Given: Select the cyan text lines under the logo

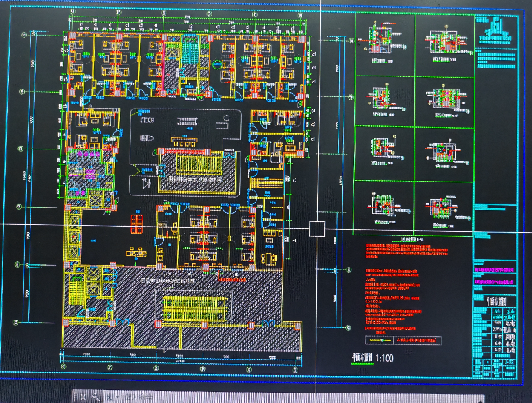Looking at the screenshot, I should pos(494,54).
